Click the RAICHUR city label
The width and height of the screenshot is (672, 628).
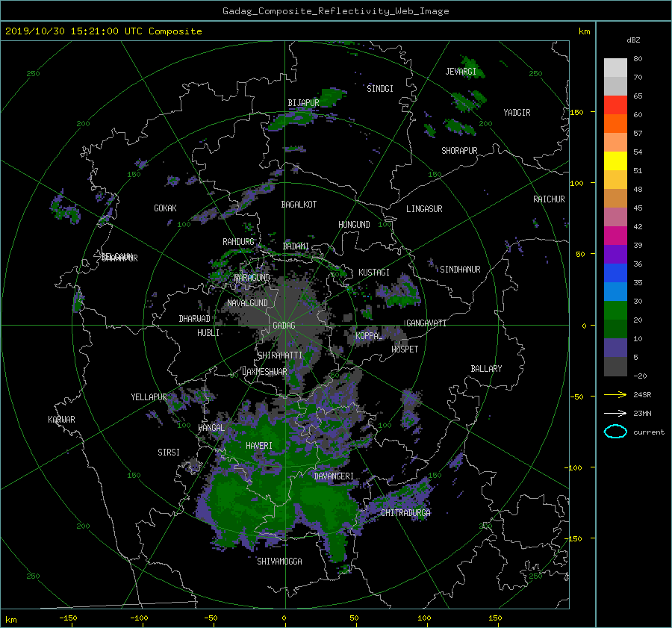[x=549, y=199]
